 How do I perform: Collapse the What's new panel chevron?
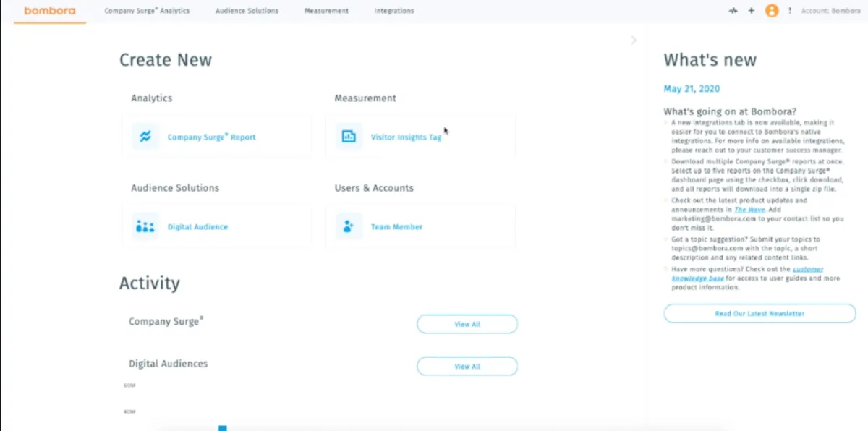pos(634,40)
